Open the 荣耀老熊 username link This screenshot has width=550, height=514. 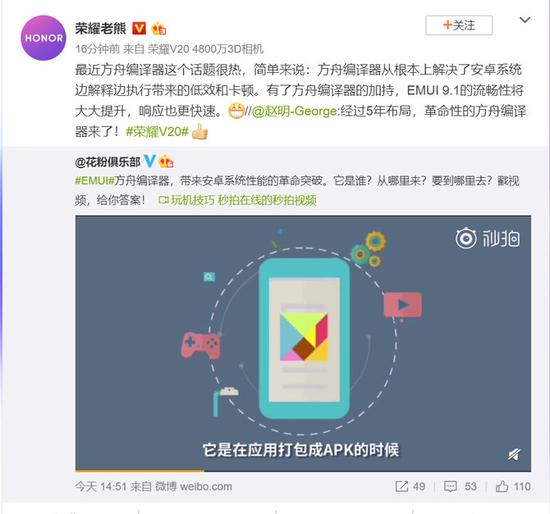click(x=101, y=28)
